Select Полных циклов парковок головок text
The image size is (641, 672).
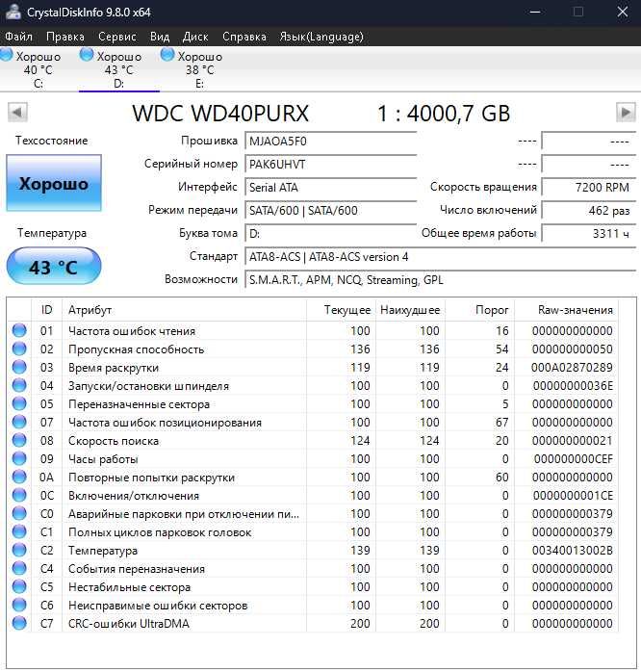[160, 532]
